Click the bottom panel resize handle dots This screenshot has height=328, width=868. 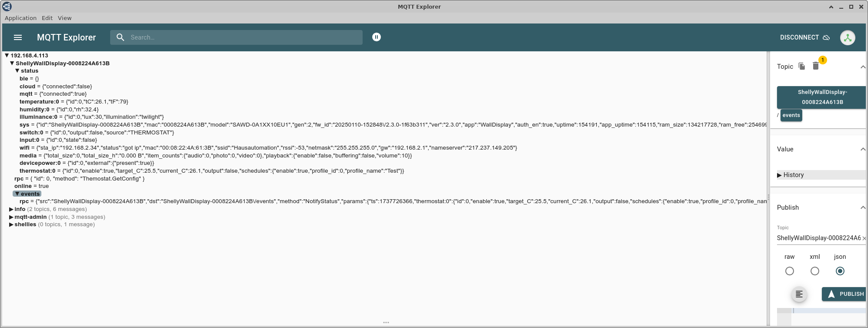(x=386, y=323)
